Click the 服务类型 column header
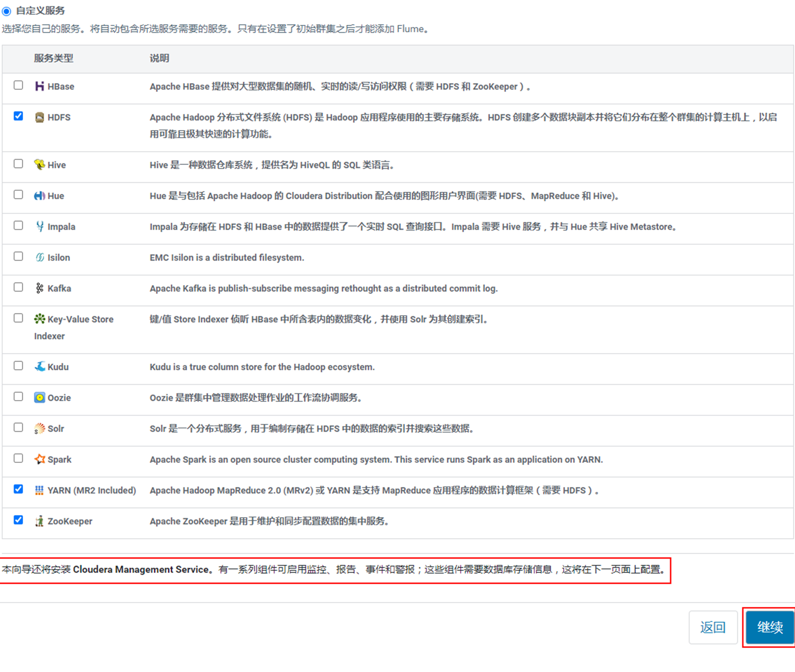This screenshot has height=672, width=795. click(x=53, y=58)
